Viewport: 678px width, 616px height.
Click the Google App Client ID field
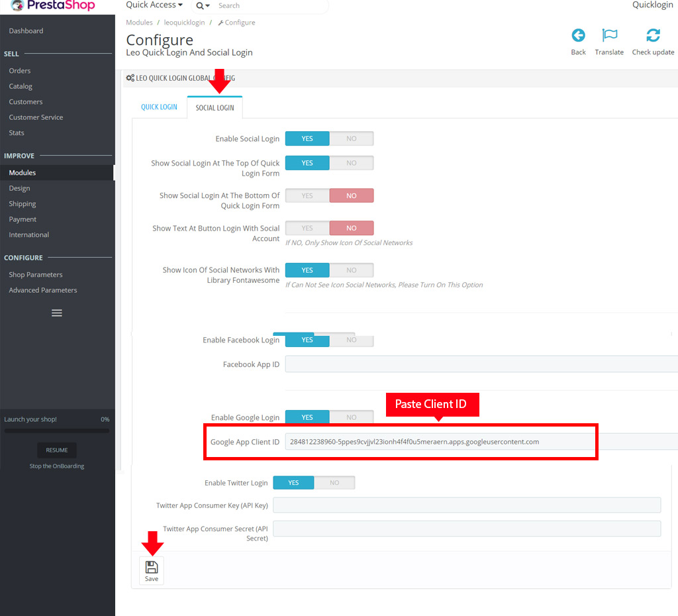coord(481,442)
